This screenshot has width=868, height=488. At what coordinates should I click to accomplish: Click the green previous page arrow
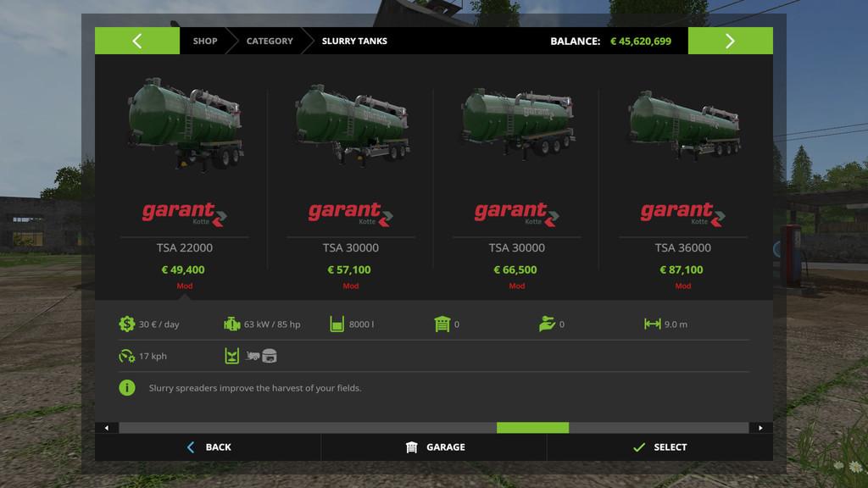click(136, 42)
